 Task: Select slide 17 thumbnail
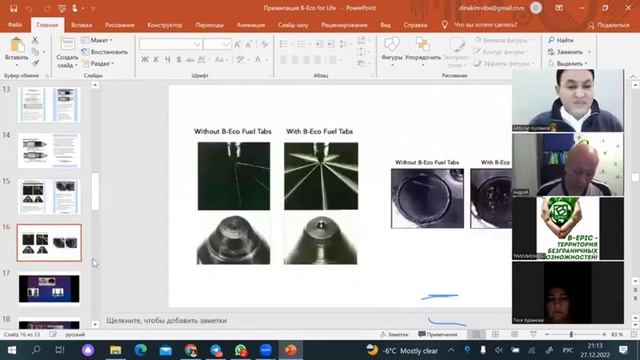pos(49,289)
